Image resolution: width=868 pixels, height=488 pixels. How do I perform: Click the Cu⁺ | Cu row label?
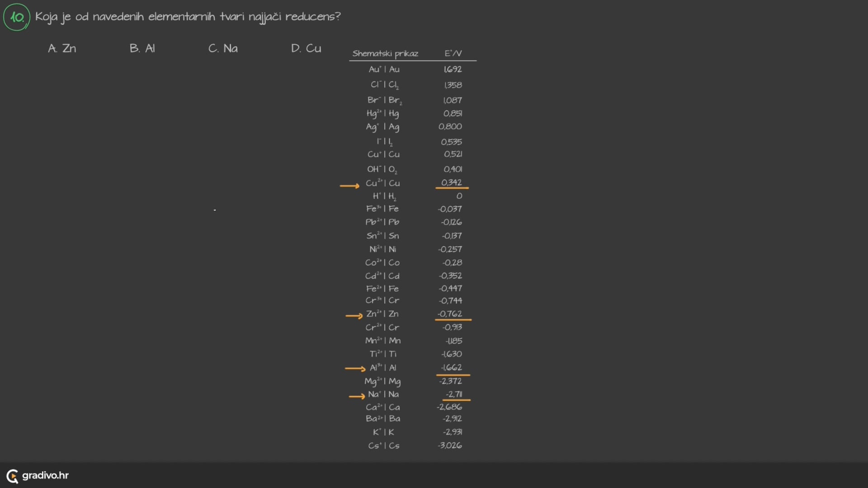point(383,155)
